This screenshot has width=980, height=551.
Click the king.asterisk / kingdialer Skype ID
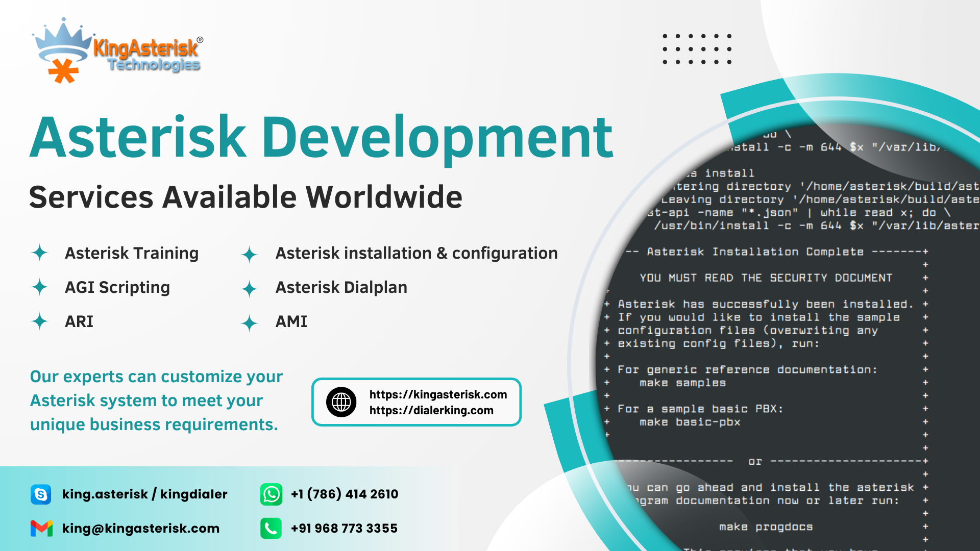coord(144,494)
